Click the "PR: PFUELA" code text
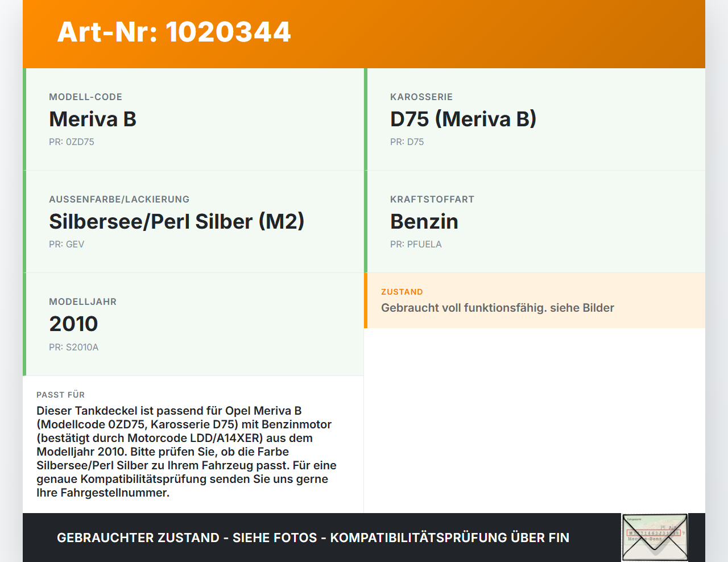This screenshot has width=728, height=562. (x=416, y=244)
